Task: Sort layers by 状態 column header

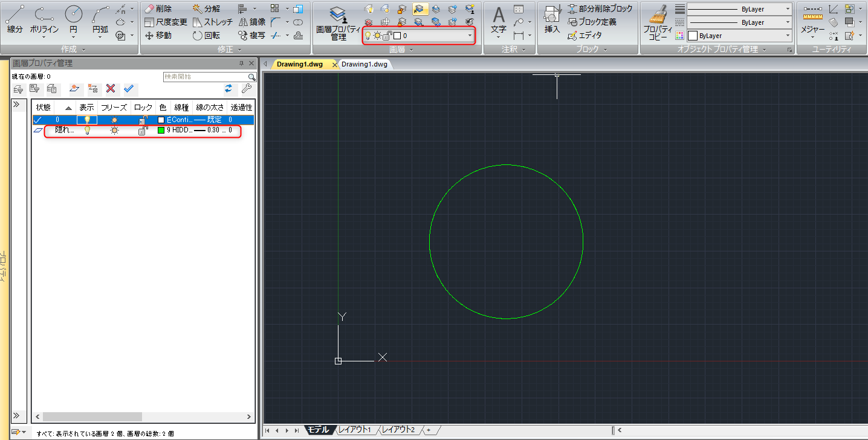Action: point(44,107)
